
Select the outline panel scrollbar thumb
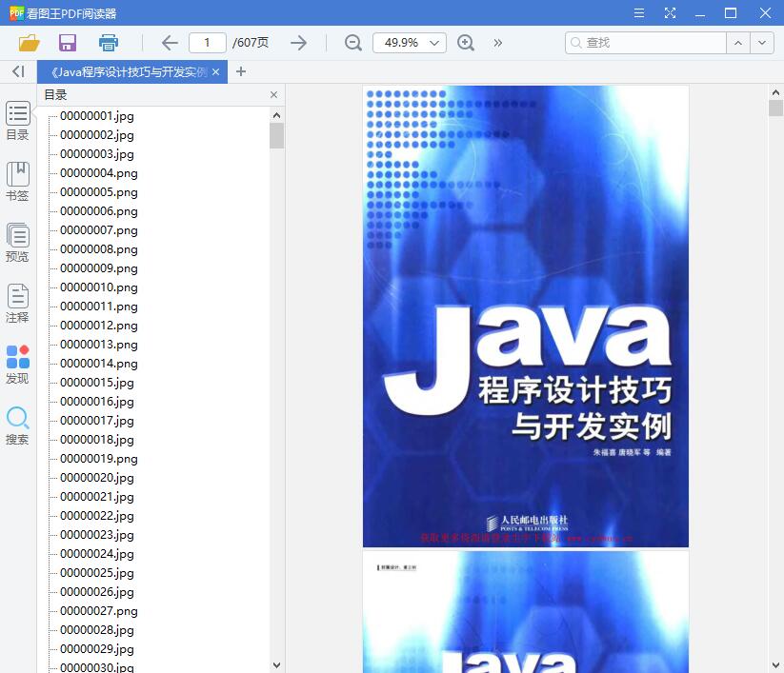pos(276,136)
